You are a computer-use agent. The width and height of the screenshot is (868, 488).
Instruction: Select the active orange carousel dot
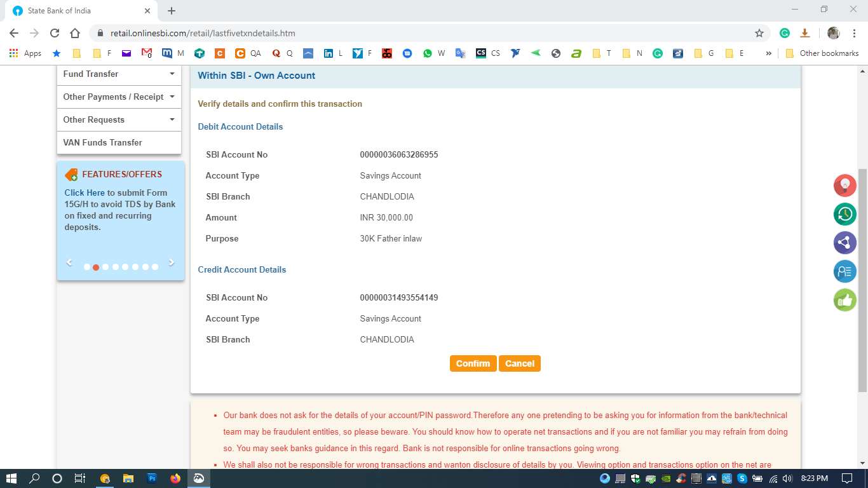pyautogui.click(x=96, y=267)
